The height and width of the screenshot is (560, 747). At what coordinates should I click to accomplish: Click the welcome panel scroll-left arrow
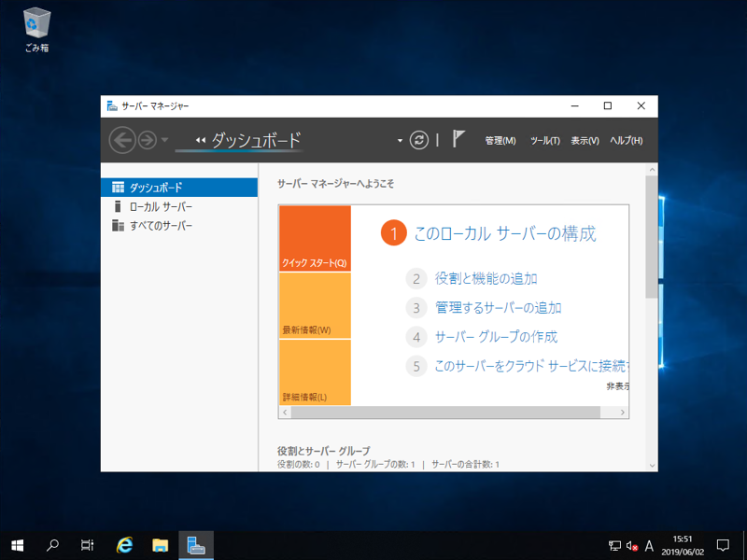[x=285, y=412]
